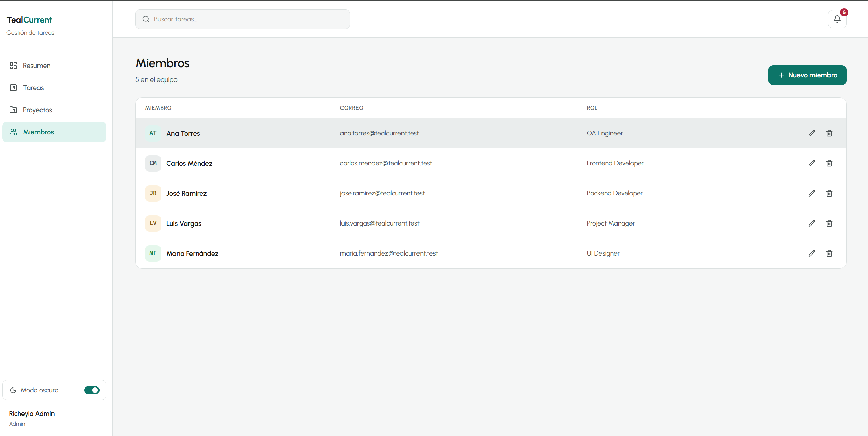Viewport: 868px width, 436px height.
Task: Edit Ana Torres with the pencil icon
Action: (x=812, y=133)
